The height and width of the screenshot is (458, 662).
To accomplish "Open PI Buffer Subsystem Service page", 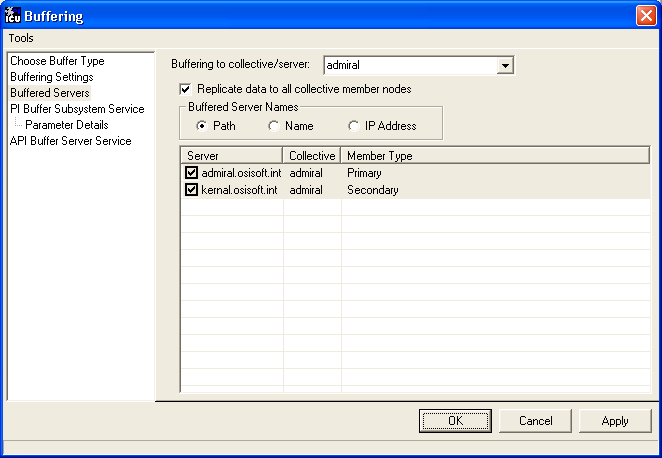I will coord(77,109).
